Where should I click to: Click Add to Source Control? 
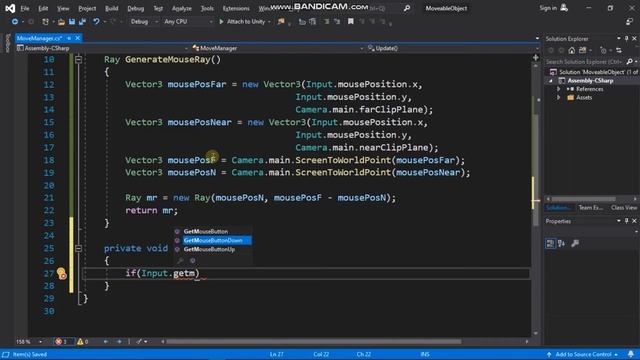(x=583, y=354)
